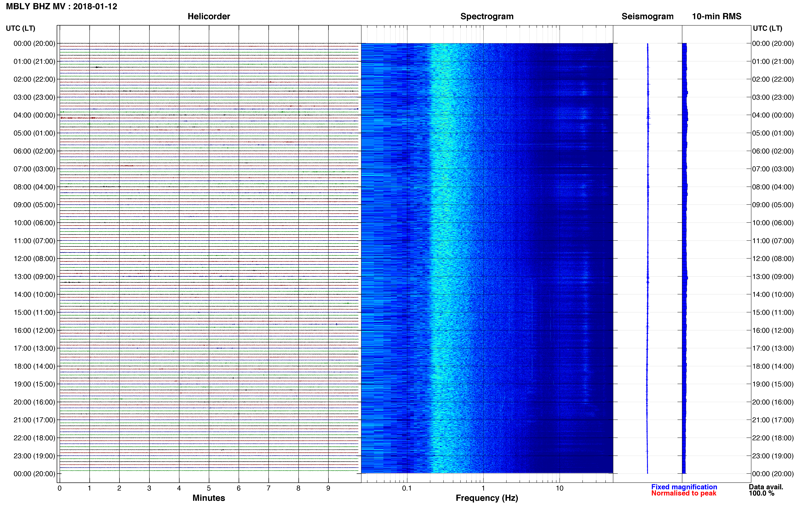This screenshot has width=812, height=508.
Task: Click the left '16:00 (12:00)' time label
Action: click(34, 331)
